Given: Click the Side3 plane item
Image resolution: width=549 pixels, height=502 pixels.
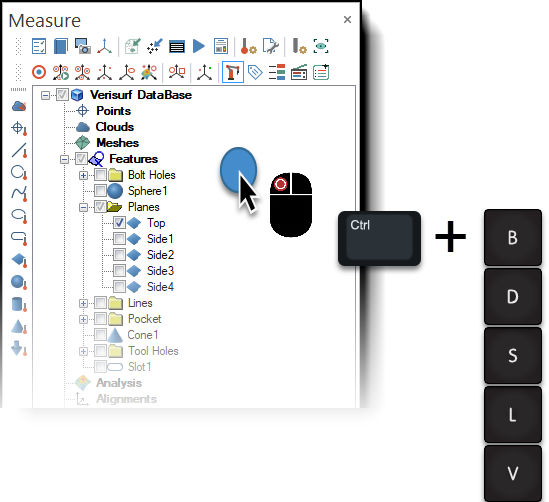Looking at the screenshot, I should [x=160, y=271].
